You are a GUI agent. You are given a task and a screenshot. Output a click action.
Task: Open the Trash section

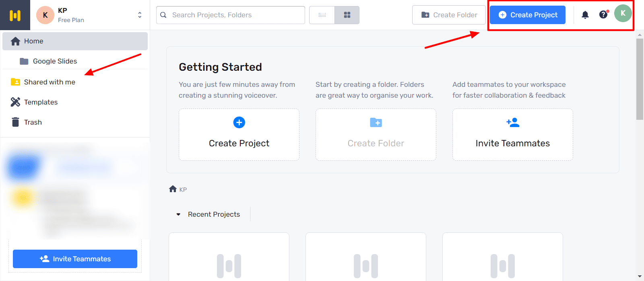pos(33,122)
